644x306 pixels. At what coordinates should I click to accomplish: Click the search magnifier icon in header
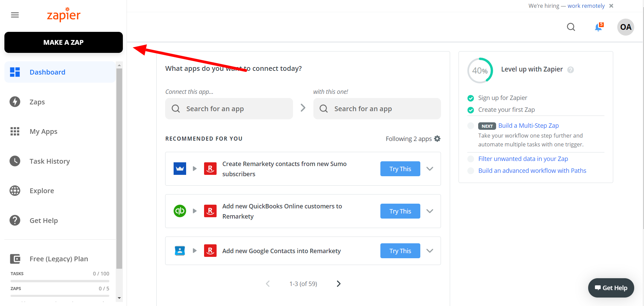point(571,27)
